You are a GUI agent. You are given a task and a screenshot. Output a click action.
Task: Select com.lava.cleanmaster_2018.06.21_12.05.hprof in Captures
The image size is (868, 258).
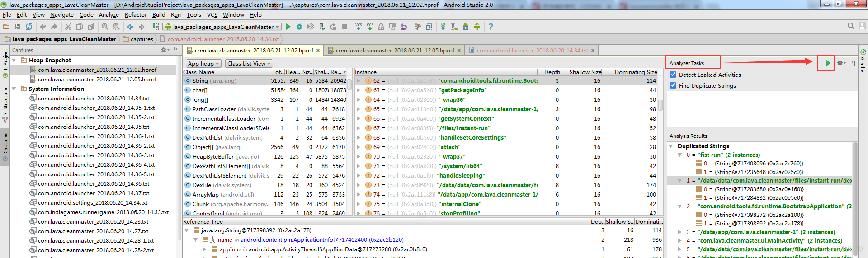pyautogui.click(x=97, y=79)
